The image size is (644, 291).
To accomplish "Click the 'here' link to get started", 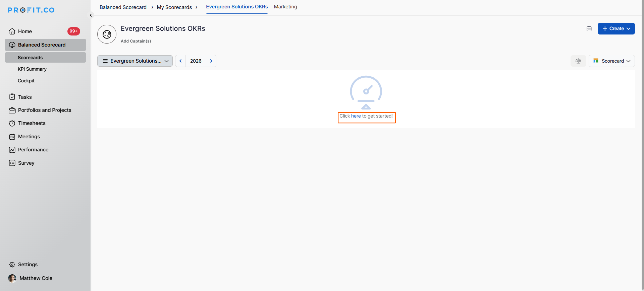I will (356, 116).
